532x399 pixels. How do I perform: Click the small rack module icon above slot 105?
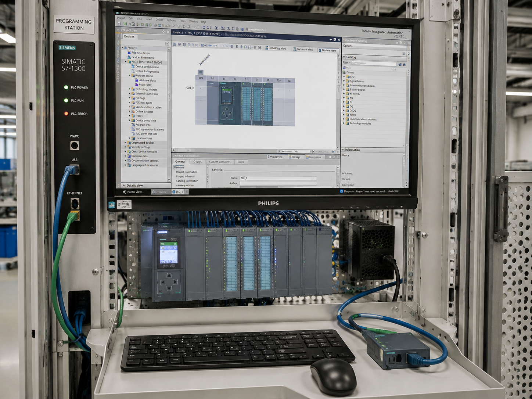pos(201,72)
